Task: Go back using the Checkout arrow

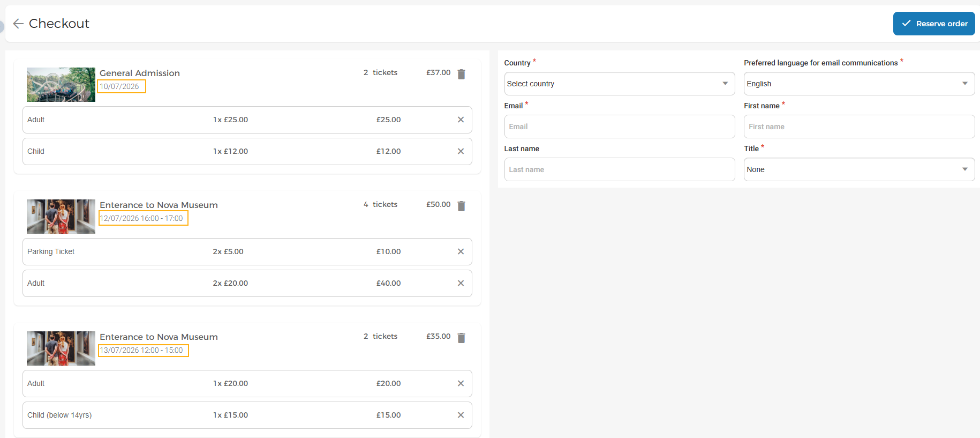Action: [18, 24]
